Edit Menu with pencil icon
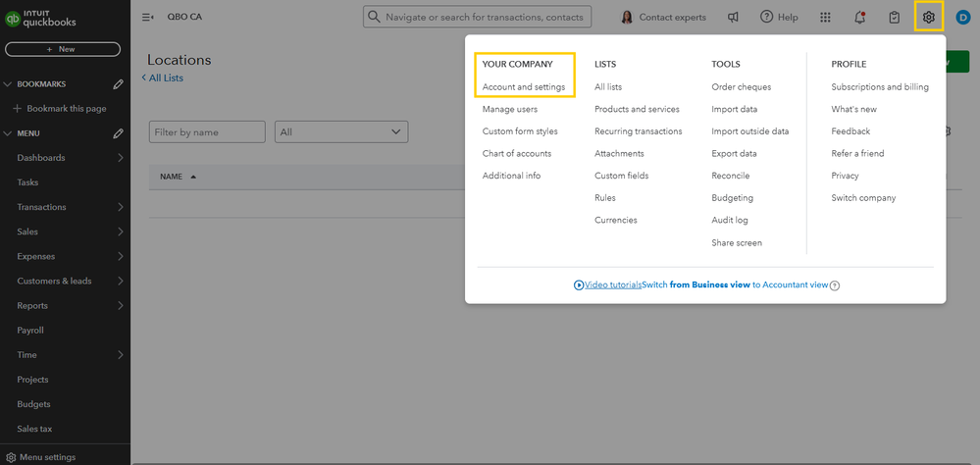The image size is (980, 465). pyautogui.click(x=118, y=133)
